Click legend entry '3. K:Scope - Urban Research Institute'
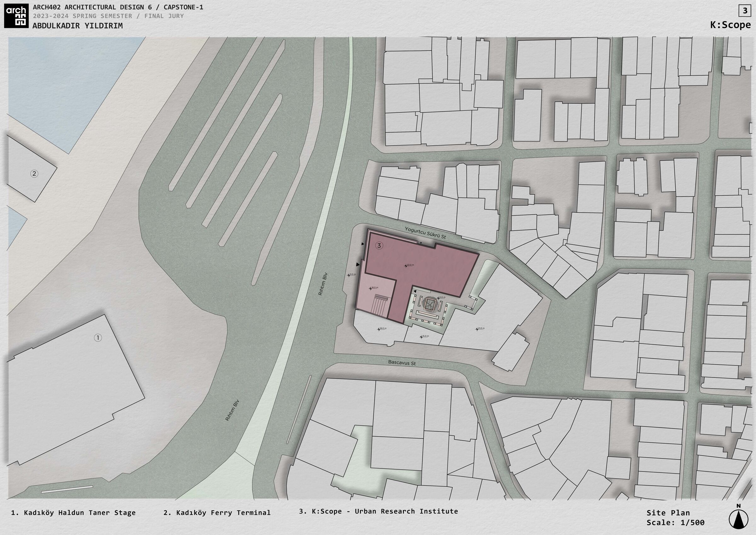The image size is (756, 535). [x=378, y=511]
